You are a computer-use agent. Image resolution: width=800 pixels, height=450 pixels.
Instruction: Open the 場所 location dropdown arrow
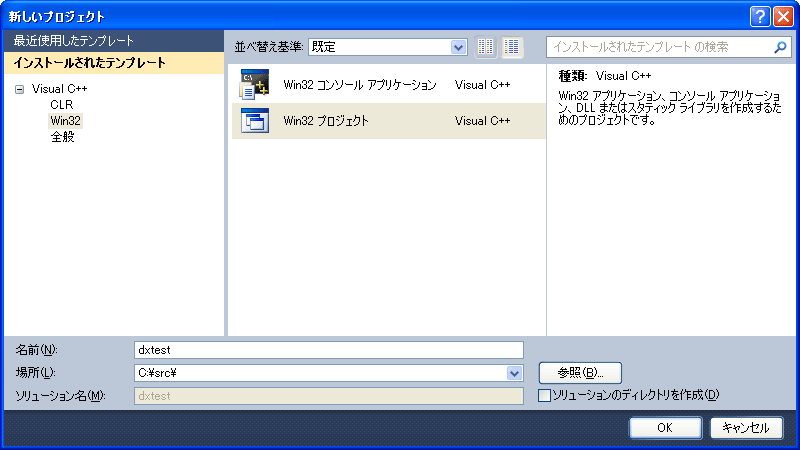coord(514,373)
